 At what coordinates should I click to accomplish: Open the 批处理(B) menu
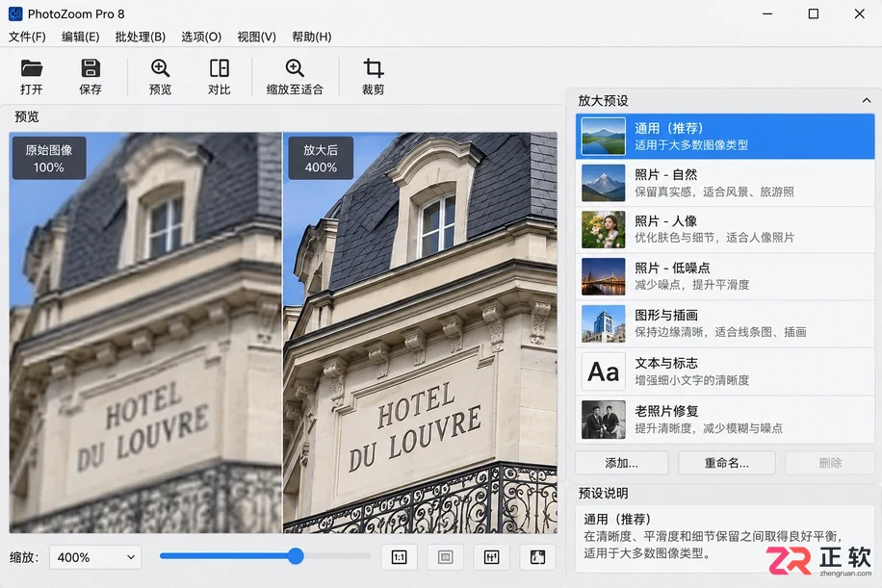point(140,37)
